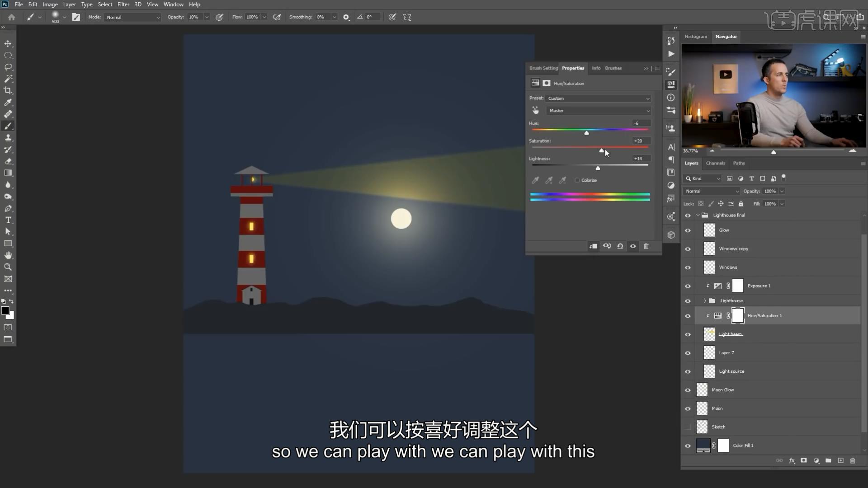
Task: Select the Elliptical Marquee tool
Action: pyautogui.click(x=8, y=55)
